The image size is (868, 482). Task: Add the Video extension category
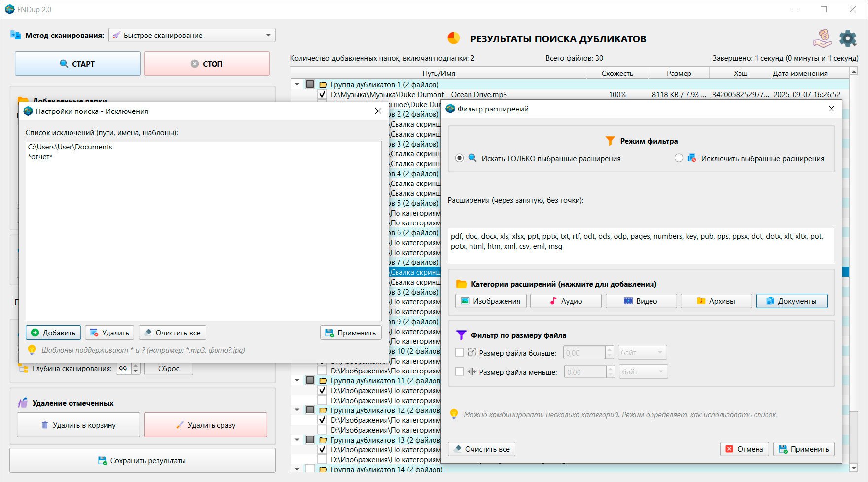641,301
